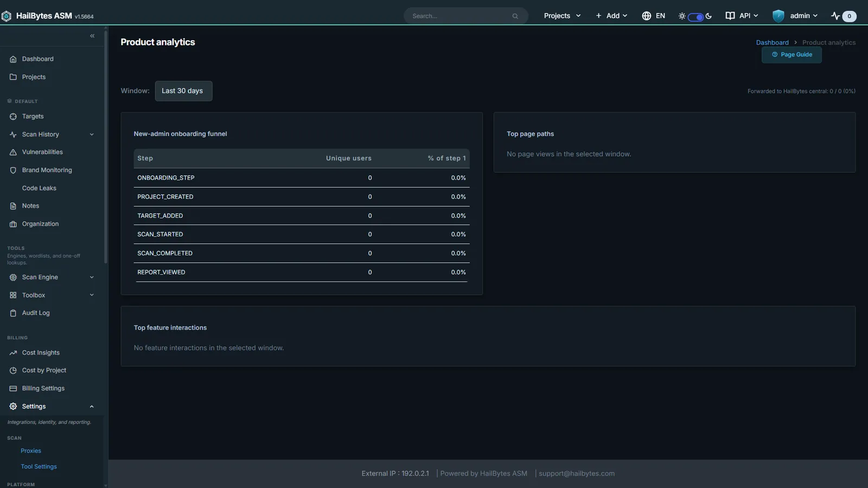
Task: Click the API book icon
Action: coord(730,16)
